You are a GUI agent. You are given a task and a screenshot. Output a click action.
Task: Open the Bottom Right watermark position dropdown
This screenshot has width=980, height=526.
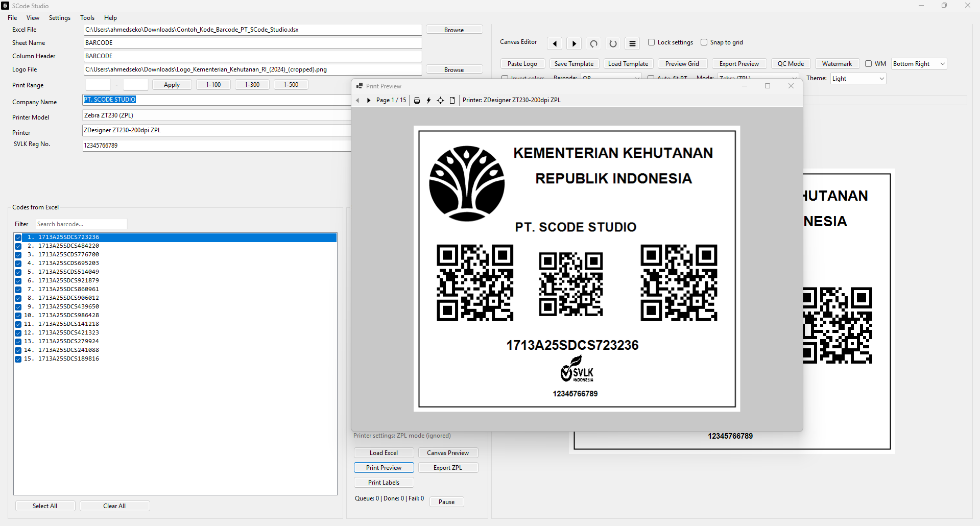coord(919,64)
